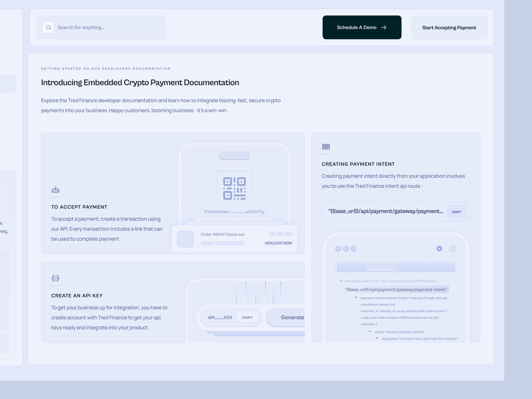532x399 pixels.
Task: Click the CREATING PAYMENT INTENT heading
Action: (358, 164)
